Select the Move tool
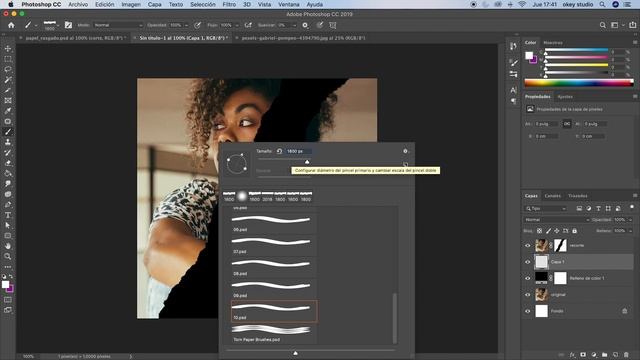 (x=8, y=49)
